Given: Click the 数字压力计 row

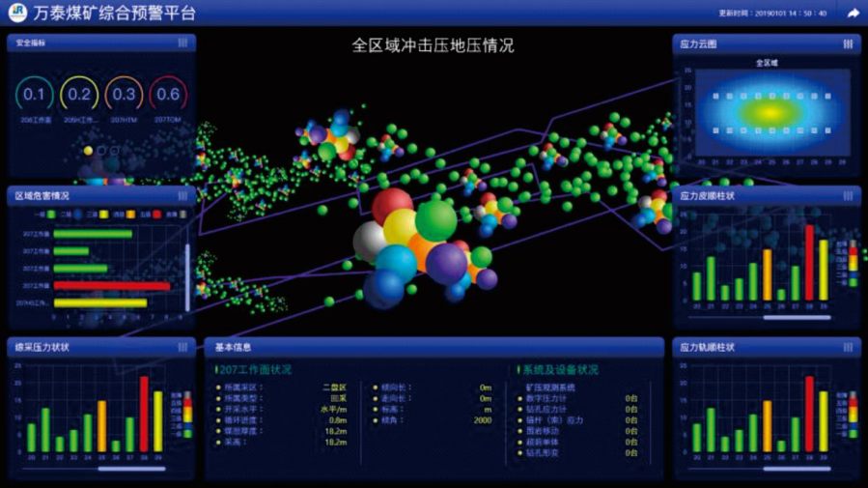Looking at the screenshot, I should [x=578, y=398].
